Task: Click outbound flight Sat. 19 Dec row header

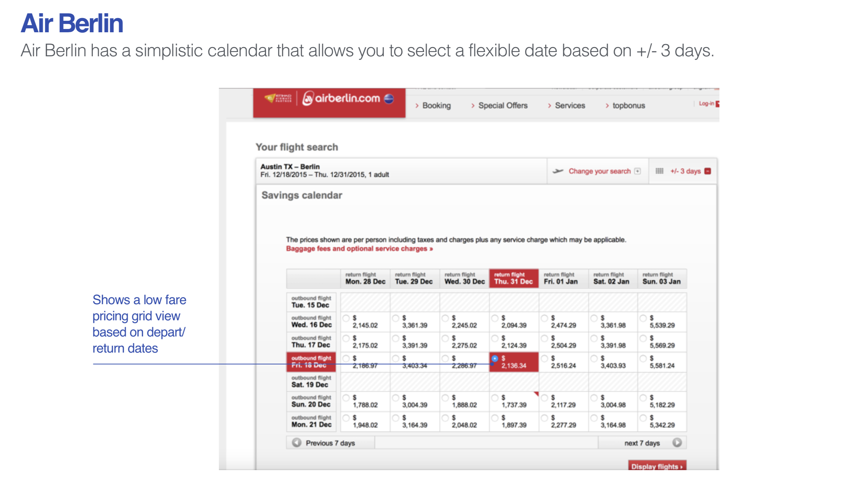Action: click(x=312, y=382)
